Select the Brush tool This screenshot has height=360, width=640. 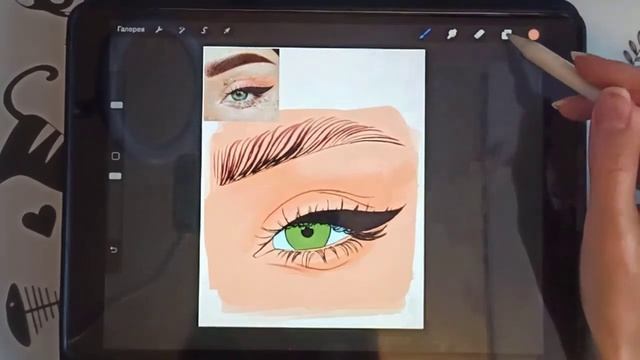point(425,33)
